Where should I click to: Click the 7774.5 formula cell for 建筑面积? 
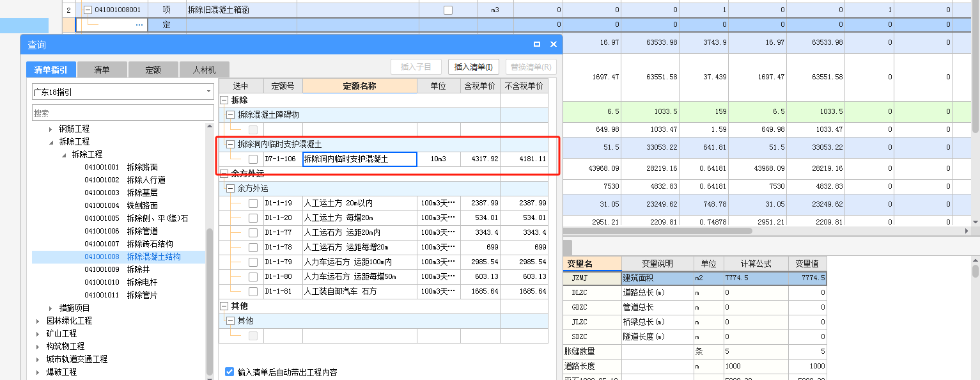pos(756,278)
